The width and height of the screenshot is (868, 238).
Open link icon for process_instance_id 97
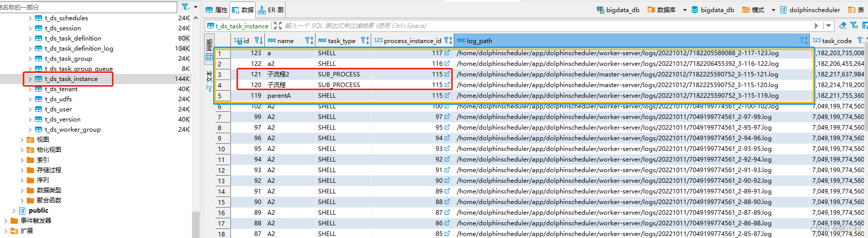447,117
